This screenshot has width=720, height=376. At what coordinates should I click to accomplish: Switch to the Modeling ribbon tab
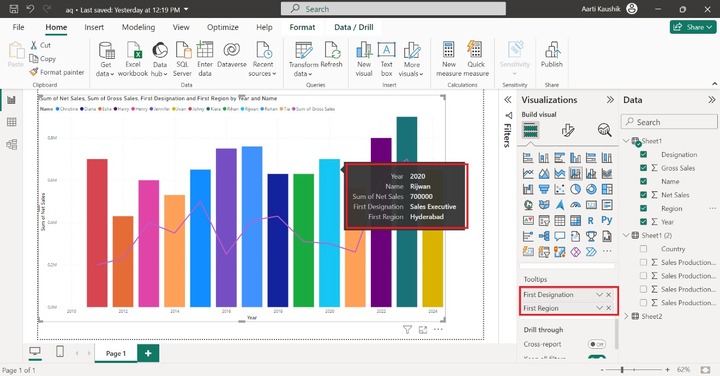(138, 27)
